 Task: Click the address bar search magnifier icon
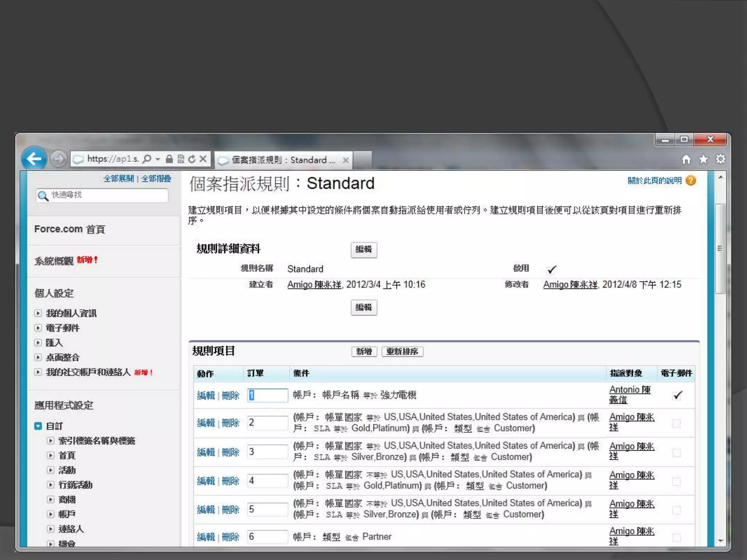pyautogui.click(x=147, y=159)
